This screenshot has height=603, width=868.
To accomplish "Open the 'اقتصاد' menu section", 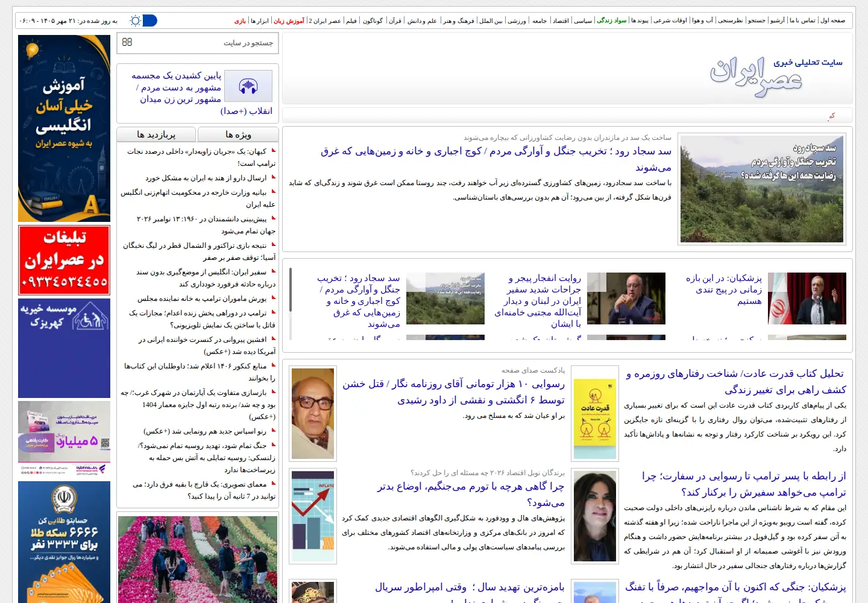I will click(x=561, y=21).
